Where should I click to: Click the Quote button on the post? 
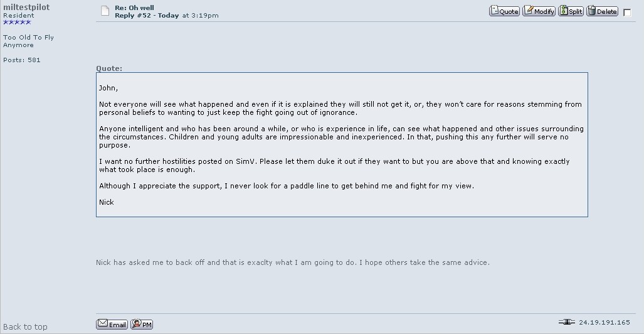click(504, 11)
